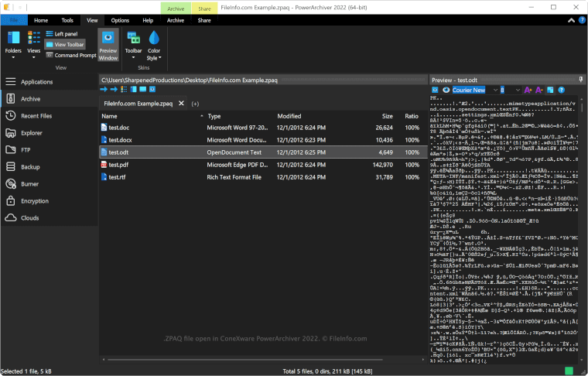The height and width of the screenshot is (376, 588).
Task: Pin the Preview panel
Action: [x=581, y=80]
